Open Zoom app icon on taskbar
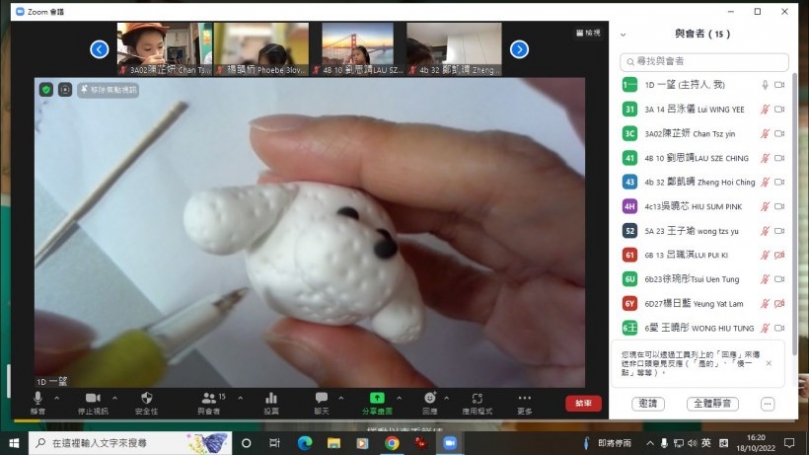 (x=450, y=443)
